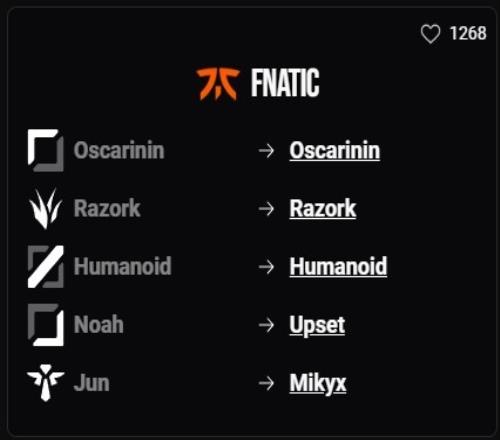Click the jungle role icon beside Razork

click(x=46, y=209)
